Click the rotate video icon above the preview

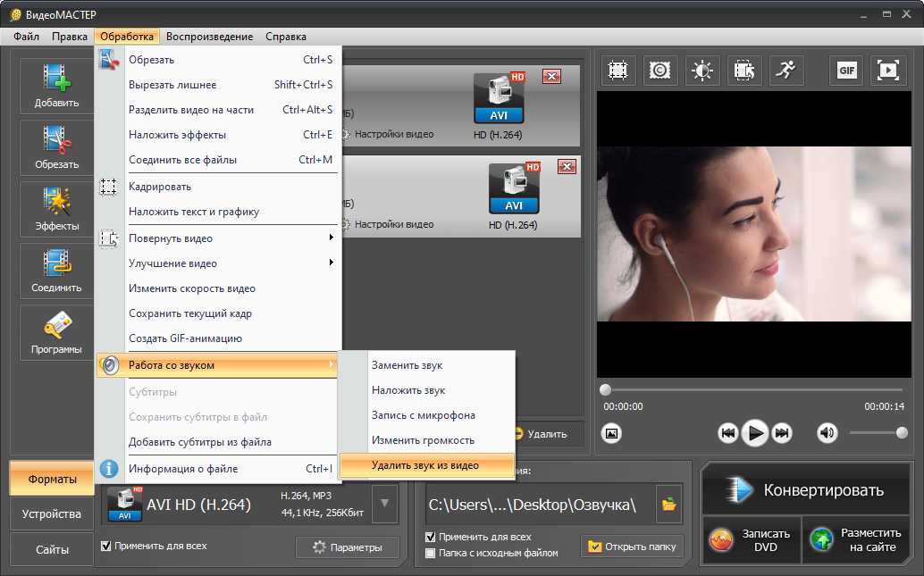[744, 71]
